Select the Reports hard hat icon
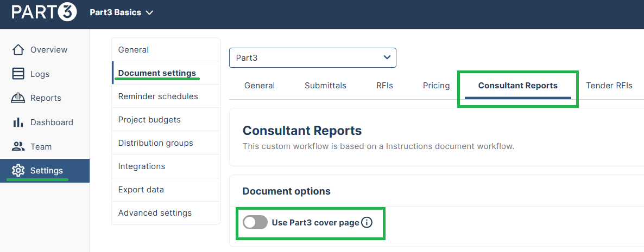This screenshot has height=252, width=644. 18,98
